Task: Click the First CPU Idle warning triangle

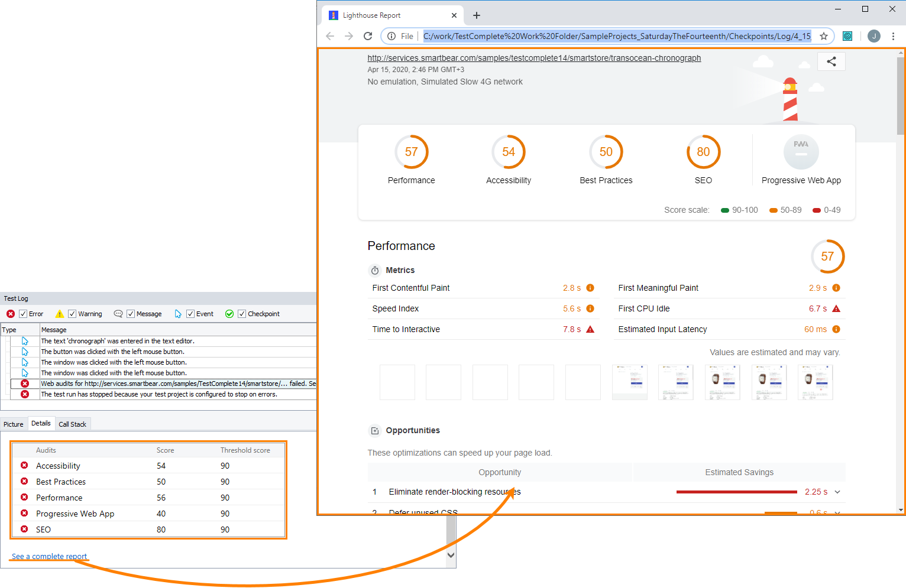Action: pyautogui.click(x=836, y=308)
